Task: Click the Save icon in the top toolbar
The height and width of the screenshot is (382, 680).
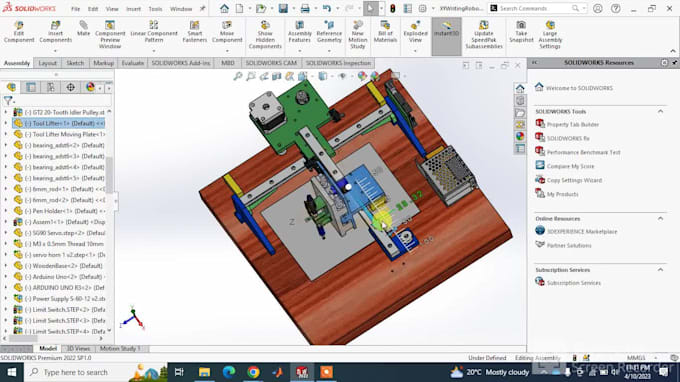Action: click(x=283, y=8)
